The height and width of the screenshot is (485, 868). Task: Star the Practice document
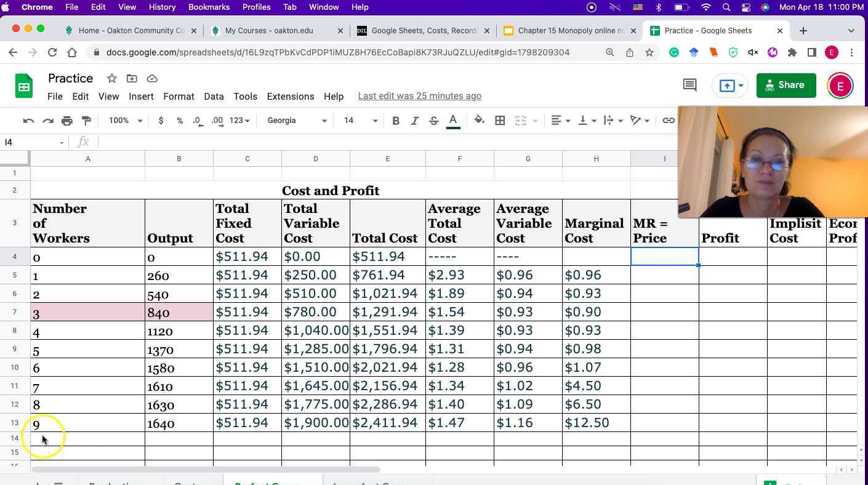(x=111, y=79)
